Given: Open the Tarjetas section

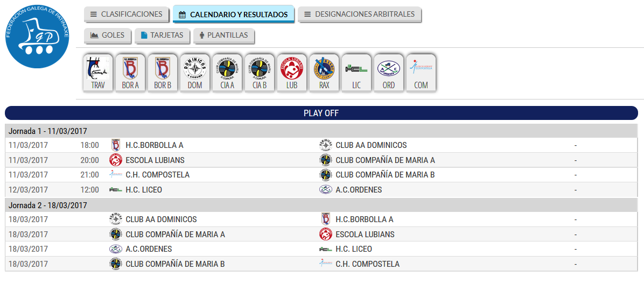Looking at the screenshot, I should (x=162, y=35).
